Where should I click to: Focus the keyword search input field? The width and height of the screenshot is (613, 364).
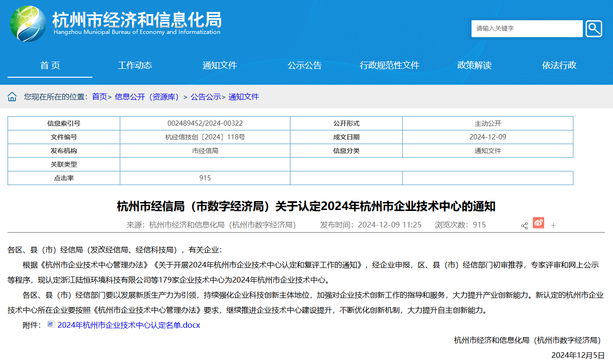point(527,29)
